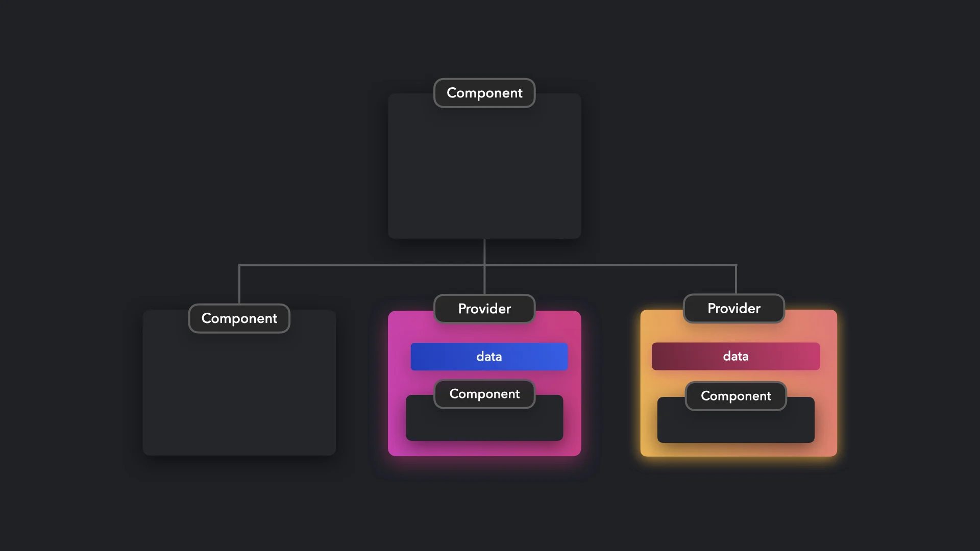Click the crimson data bar inside orange Provider
Screen dimensions: 980x551
[x=735, y=357]
